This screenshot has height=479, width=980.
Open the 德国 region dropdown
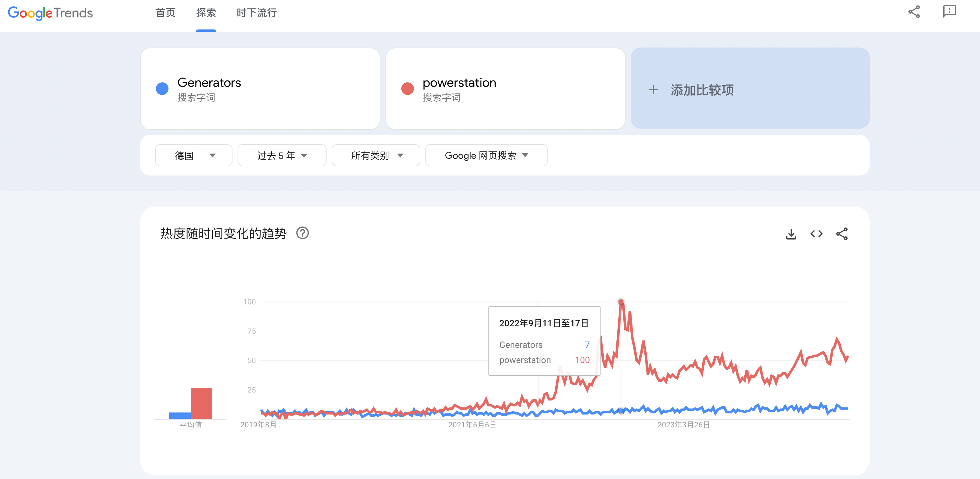[194, 155]
